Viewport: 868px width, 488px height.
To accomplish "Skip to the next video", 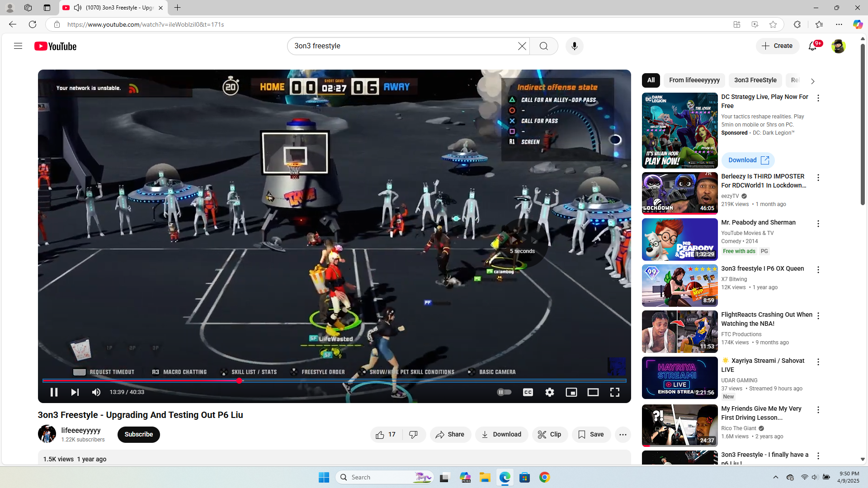I will click(75, 392).
